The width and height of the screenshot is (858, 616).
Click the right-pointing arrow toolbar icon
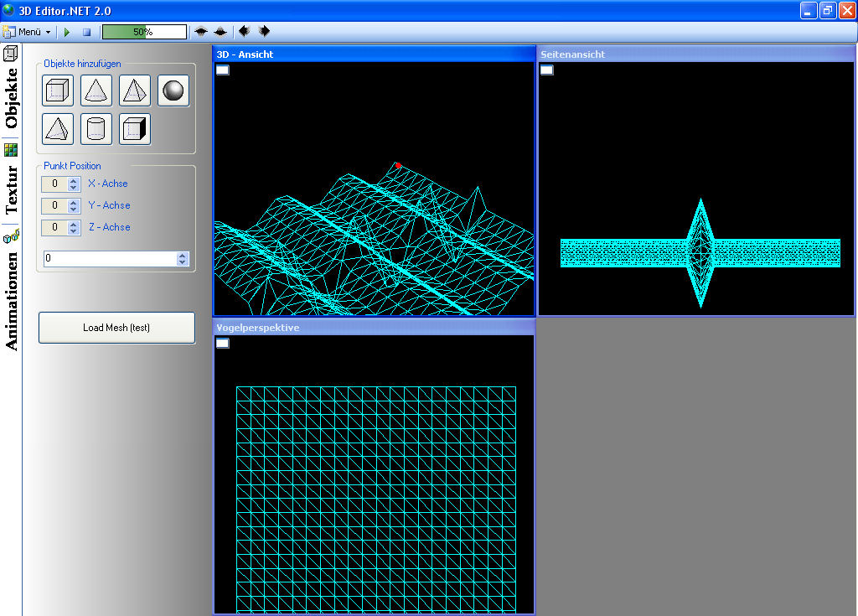click(264, 31)
